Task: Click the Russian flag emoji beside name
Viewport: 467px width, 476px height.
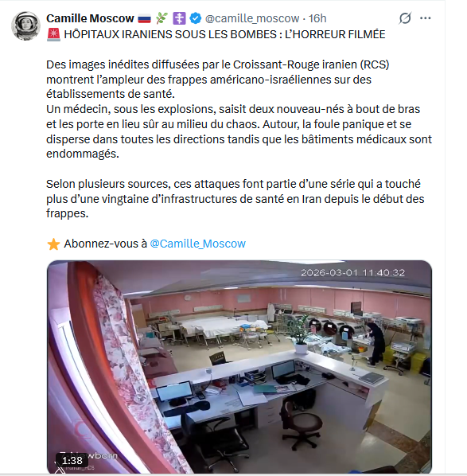Action: click(x=144, y=19)
